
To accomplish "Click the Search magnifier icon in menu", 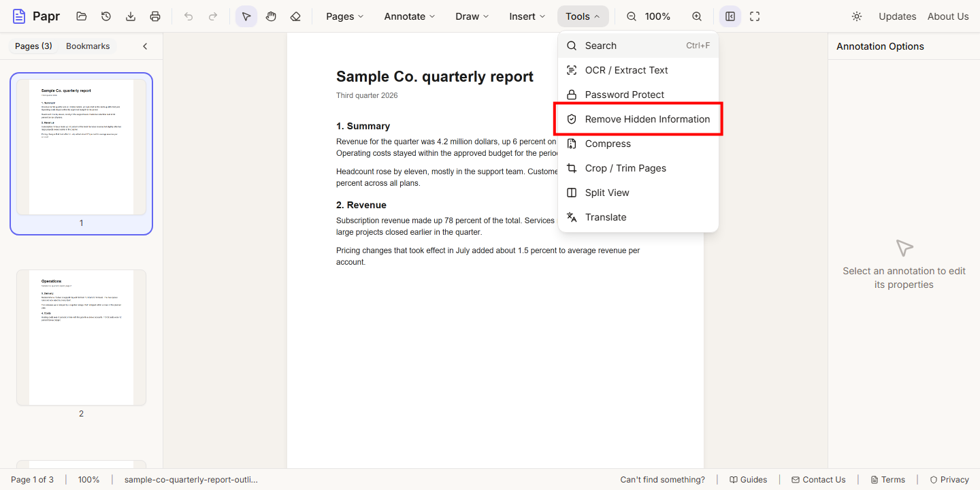I will coord(572,46).
